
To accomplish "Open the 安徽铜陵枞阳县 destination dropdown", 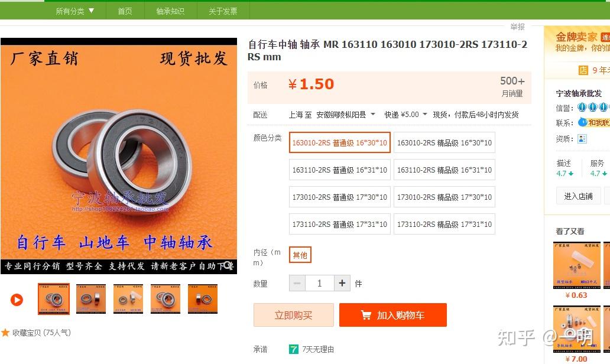I will (x=345, y=115).
